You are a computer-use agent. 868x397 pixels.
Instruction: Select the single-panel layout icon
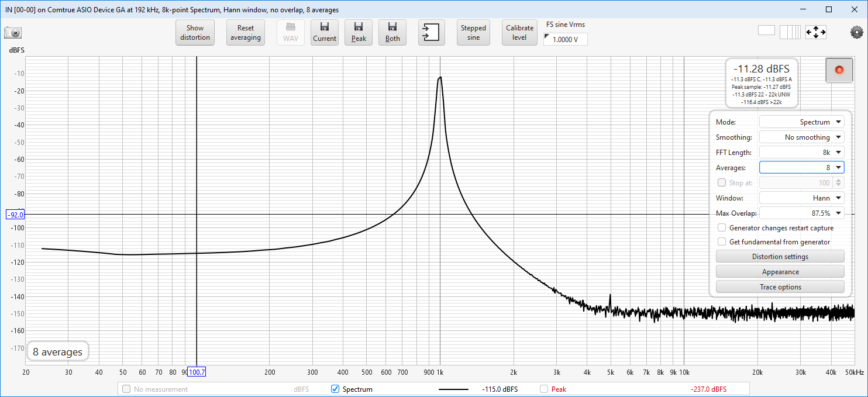click(766, 31)
